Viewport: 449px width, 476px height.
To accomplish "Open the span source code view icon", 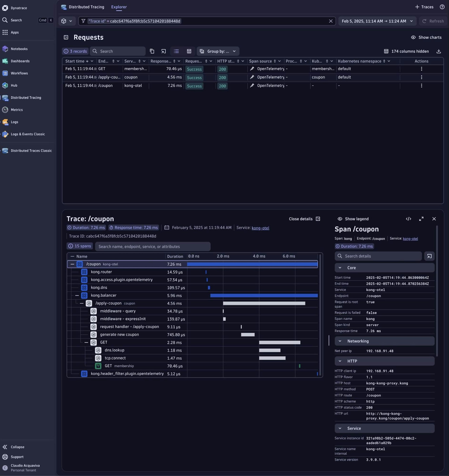I will 408,219.
